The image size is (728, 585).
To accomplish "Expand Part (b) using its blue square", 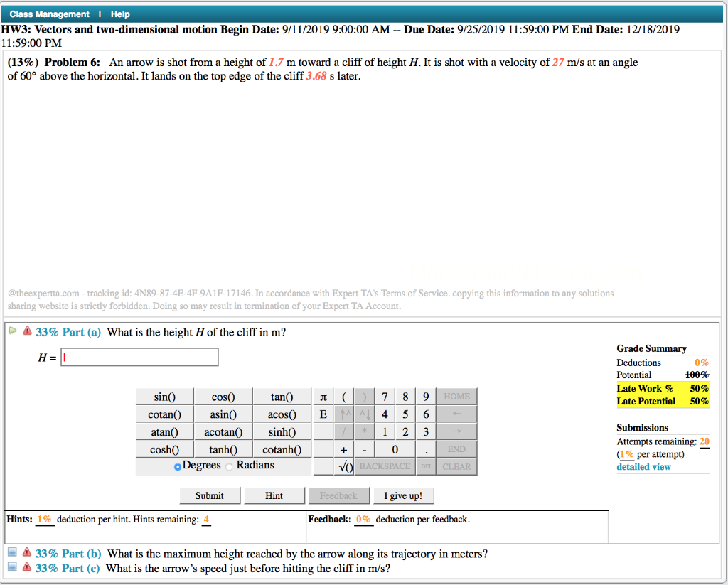I will [11, 552].
